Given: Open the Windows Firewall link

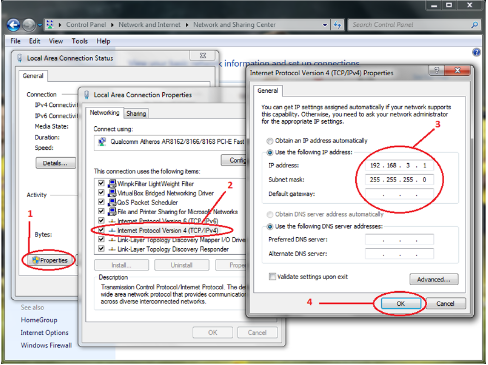Looking at the screenshot, I should (46, 345).
